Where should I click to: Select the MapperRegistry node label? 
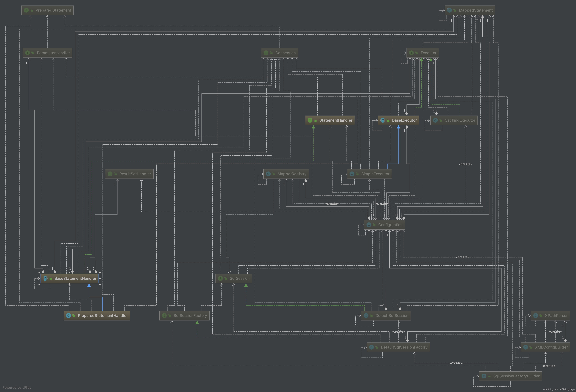[x=292, y=174]
